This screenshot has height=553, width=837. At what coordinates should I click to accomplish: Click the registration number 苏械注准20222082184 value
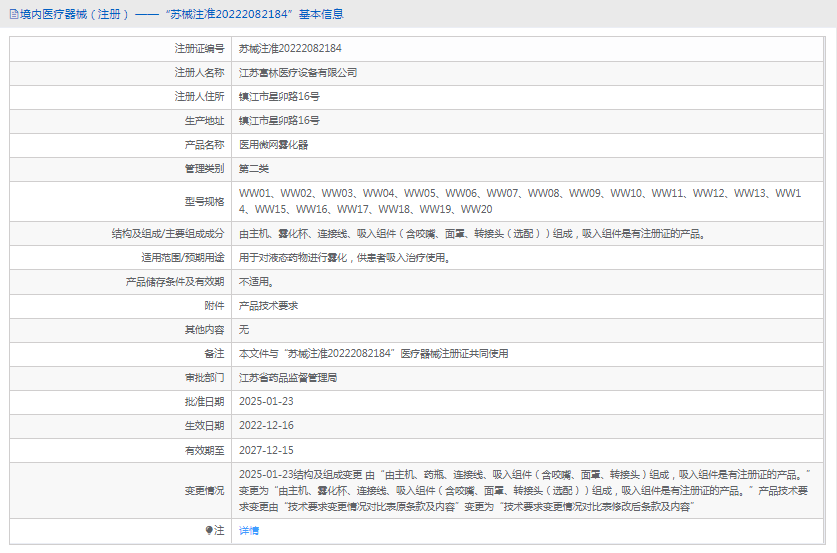click(x=290, y=49)
